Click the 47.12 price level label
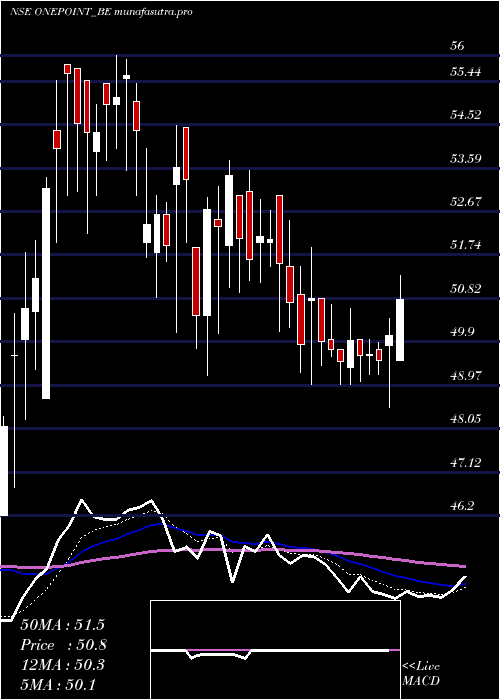 (466, 462)
